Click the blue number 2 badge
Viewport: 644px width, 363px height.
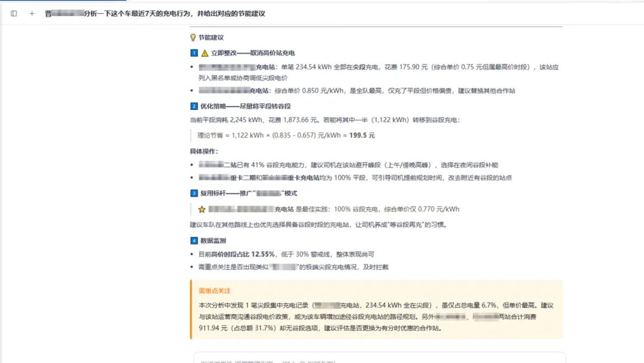point(194,106)
